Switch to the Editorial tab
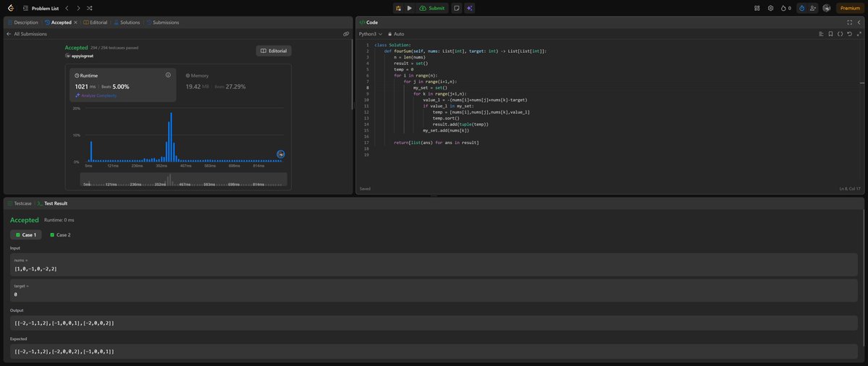This screenshot has width=868, height=366. coord(96,22)
